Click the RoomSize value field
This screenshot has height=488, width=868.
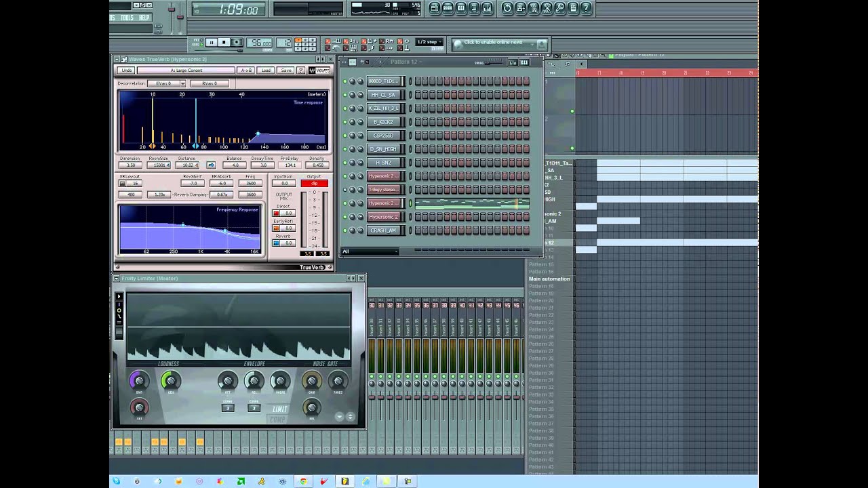click(x=159, y=165)
